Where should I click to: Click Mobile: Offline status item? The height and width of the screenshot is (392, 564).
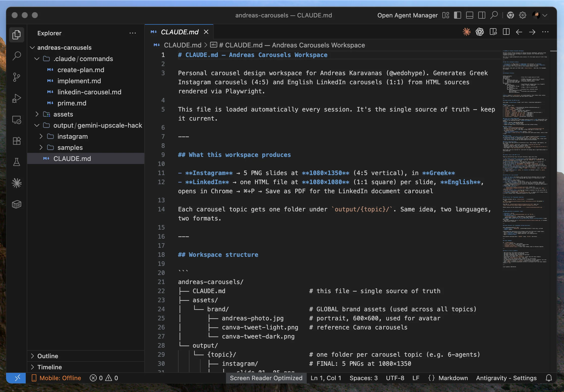(57, 378)
